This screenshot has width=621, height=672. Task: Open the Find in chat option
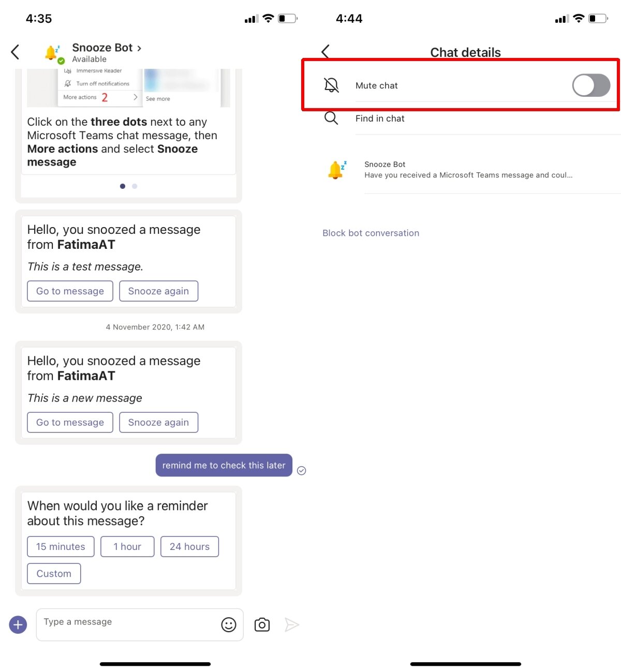coord(380,118)
